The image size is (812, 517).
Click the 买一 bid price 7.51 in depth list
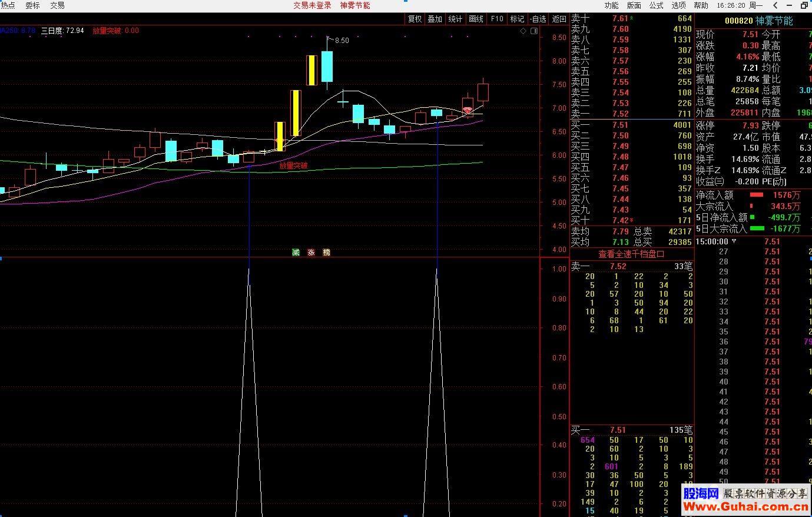[x=620, y=125]
